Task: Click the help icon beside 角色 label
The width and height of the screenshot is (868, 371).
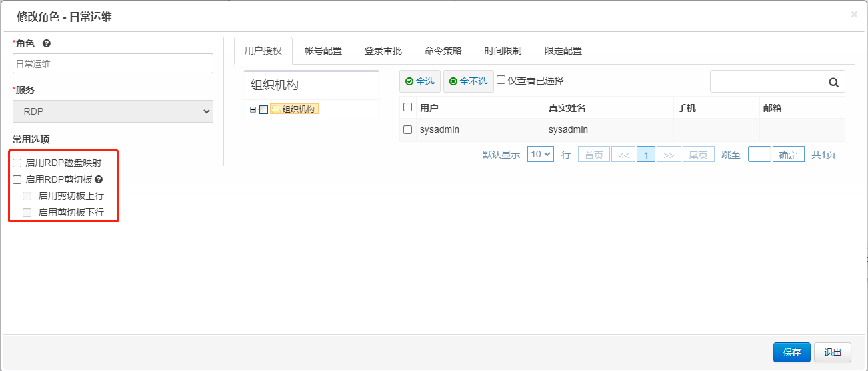Action: point(47,43)
